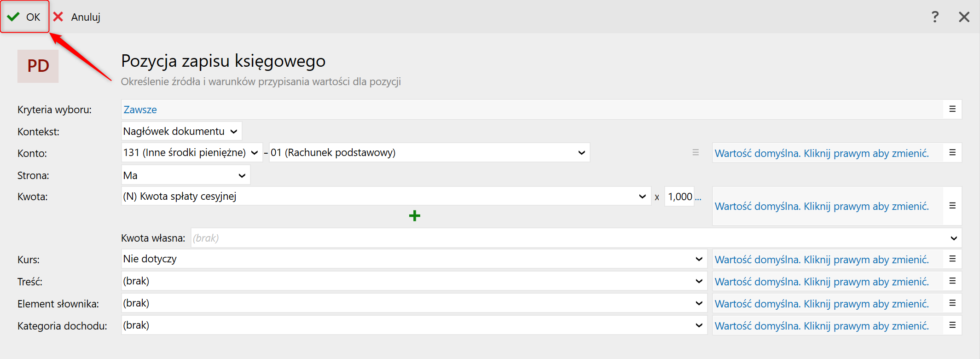Click the question mark help icon
This screenshot has width=980, height=359.
click(x=934, y=17)
